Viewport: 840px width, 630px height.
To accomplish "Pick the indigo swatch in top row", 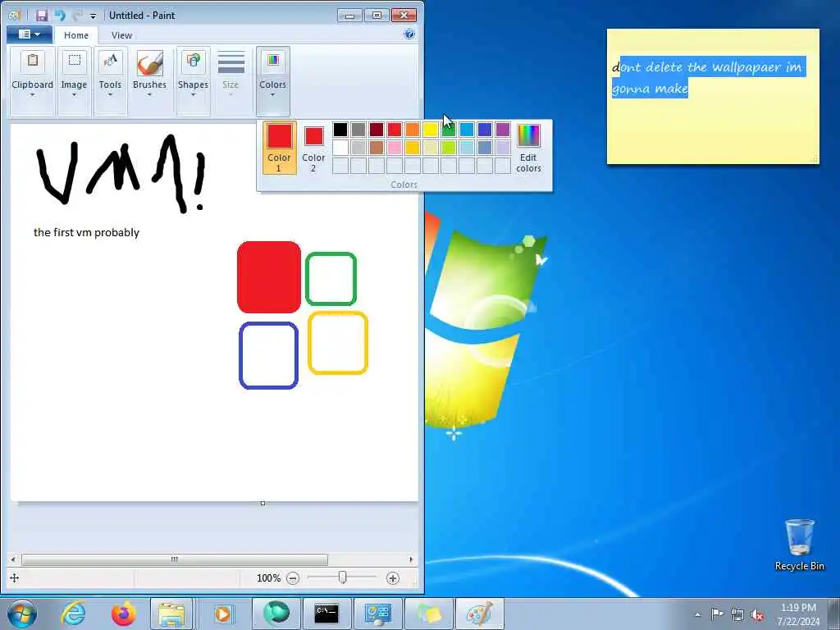I will point(485,129).
